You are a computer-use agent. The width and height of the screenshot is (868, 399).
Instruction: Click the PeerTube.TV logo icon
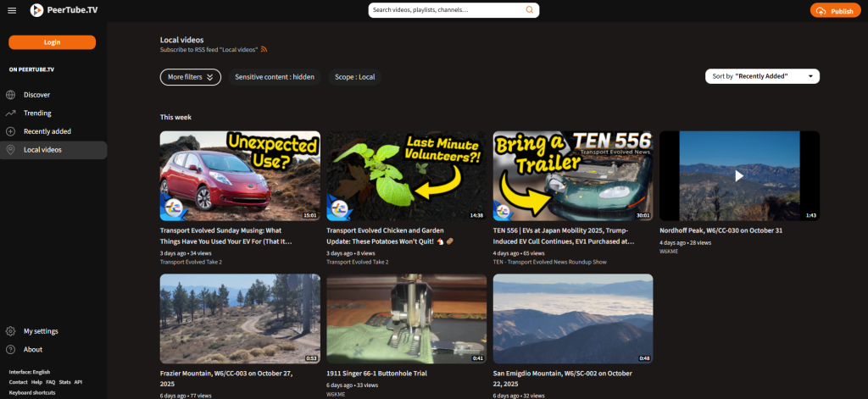(37, 10)
